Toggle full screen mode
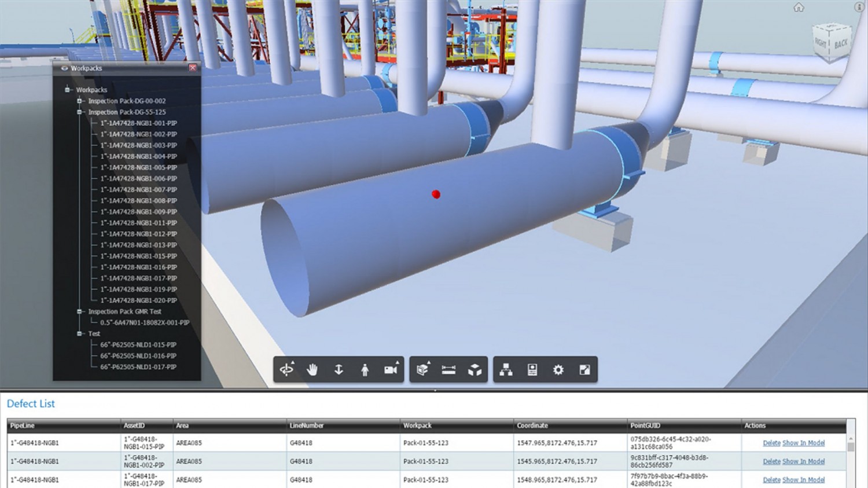Viewport: 868px width, 488px height. tap(584, 369)
